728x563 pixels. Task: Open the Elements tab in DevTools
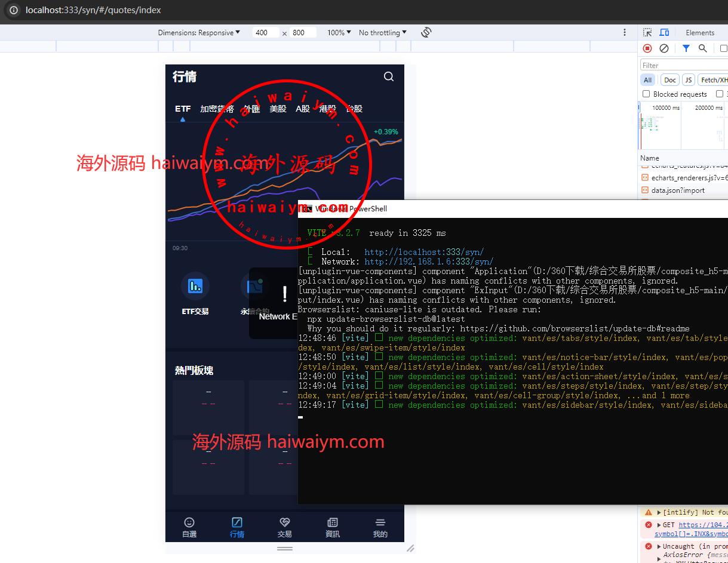coord(700,33)
